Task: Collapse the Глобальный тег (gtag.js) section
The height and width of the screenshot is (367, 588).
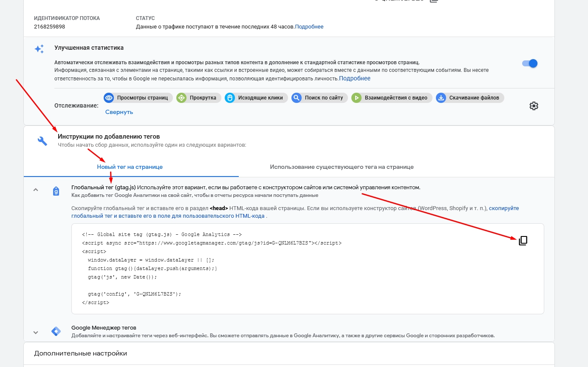Action: coord(36,190)
